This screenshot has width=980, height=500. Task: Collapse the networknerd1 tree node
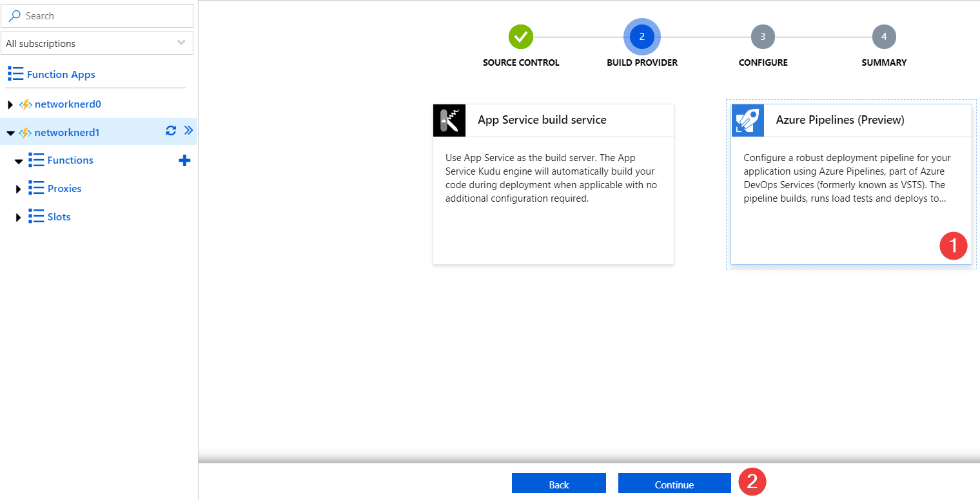[x=10, y=133]
